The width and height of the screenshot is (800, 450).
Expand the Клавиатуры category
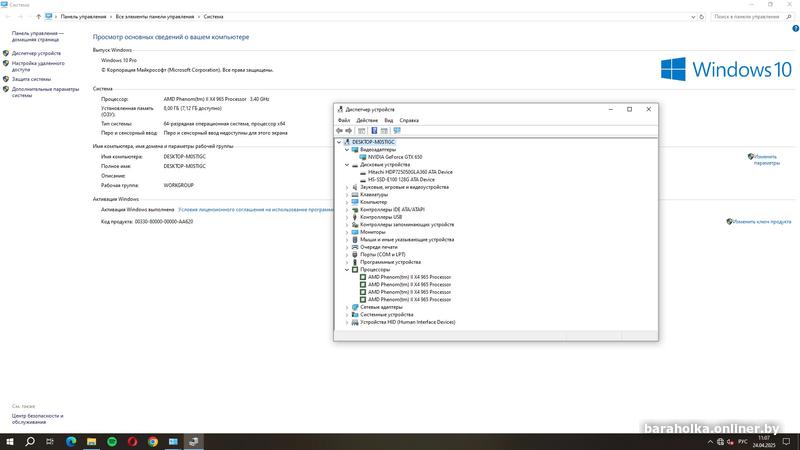[347, 195]
